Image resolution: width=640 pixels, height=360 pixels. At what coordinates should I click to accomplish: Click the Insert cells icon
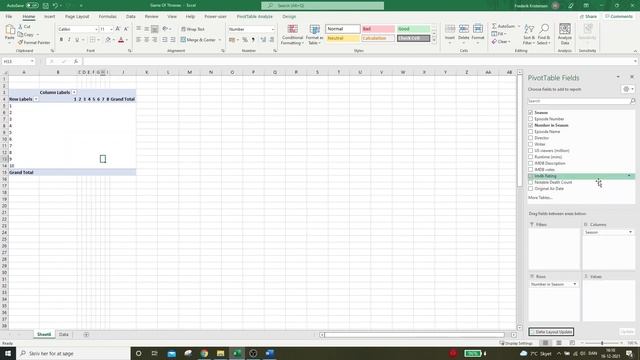point(450,29)
